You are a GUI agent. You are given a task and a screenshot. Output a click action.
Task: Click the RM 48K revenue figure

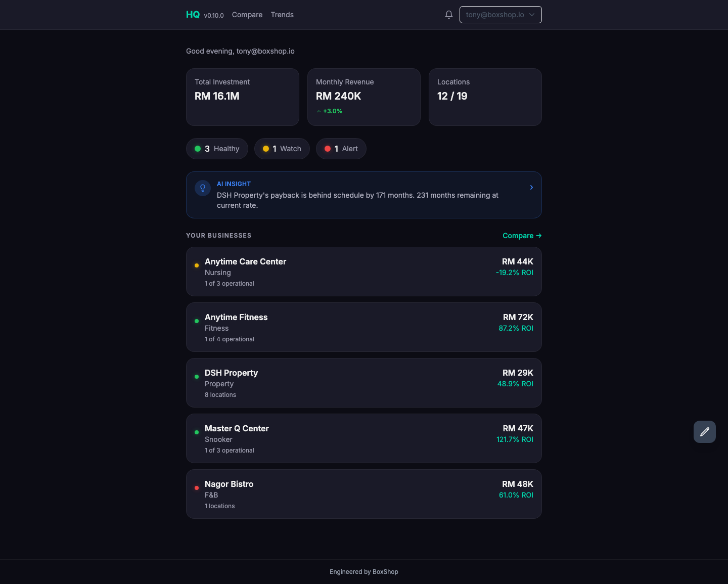518,484
